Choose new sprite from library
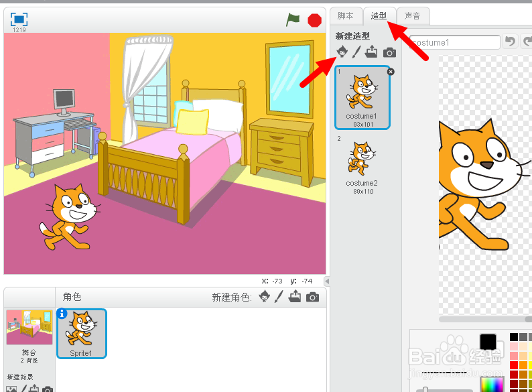The image size is (532, 392). click(x=264, y=297)
